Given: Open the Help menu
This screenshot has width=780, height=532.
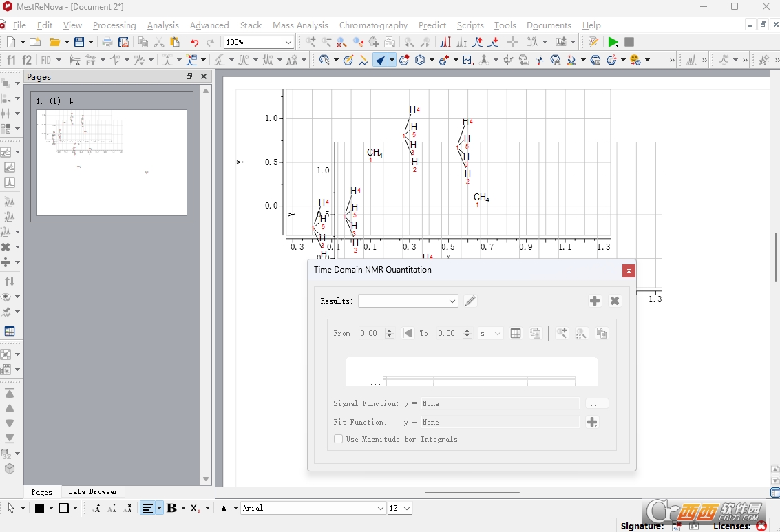Looking at the screenshot, I should pyautogui.click(x=591, y=25).
